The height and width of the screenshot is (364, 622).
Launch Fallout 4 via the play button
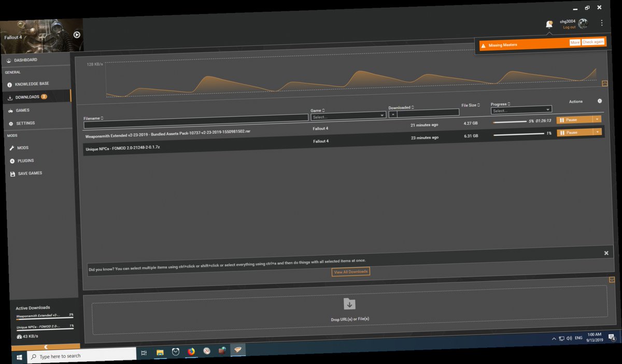(x=76, y=35)
